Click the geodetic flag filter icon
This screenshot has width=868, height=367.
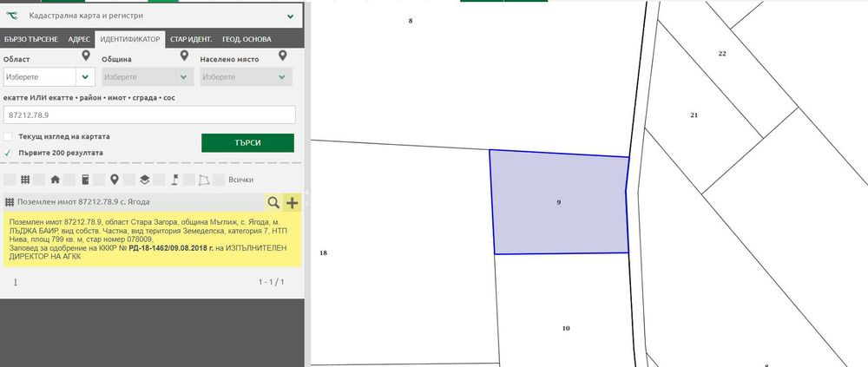[174, 180]
